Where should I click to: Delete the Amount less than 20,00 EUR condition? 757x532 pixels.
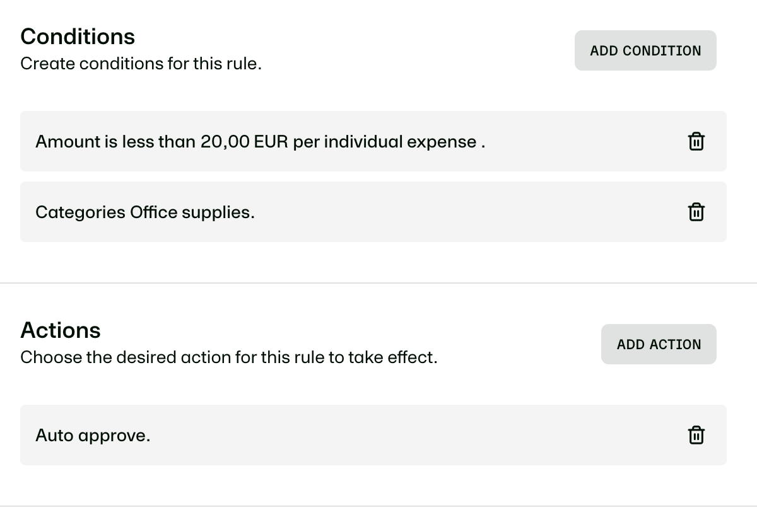pyautogui.click(x=696, y=141)
